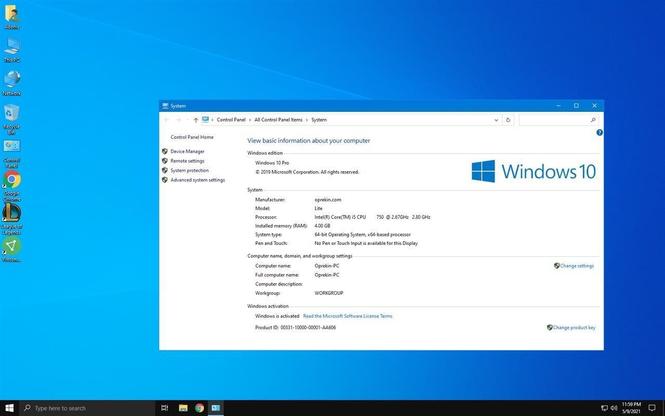Select Control Panel in the breadcrumb
Screen dimensions: 665x416
click(231, 120)
